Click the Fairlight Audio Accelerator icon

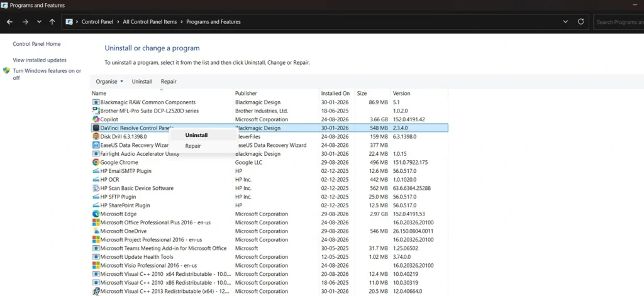(x=96, y=154)
